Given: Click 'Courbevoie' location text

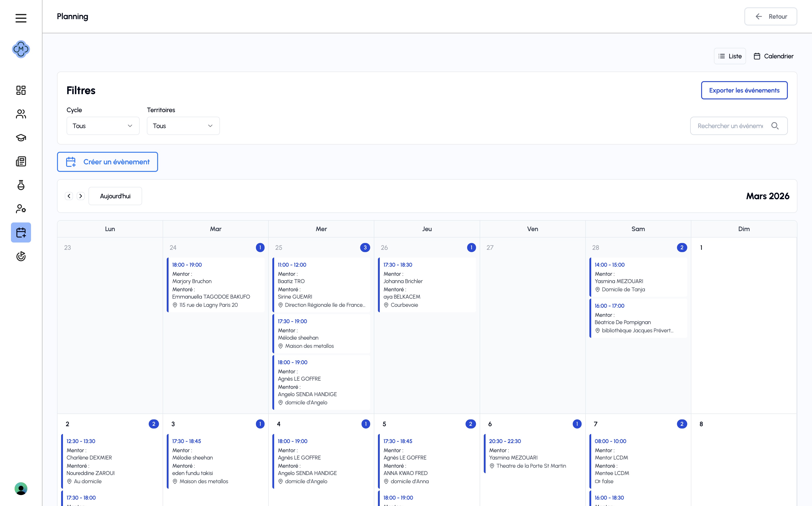Looking at the screenshot, I should click(x=404, y=305).
